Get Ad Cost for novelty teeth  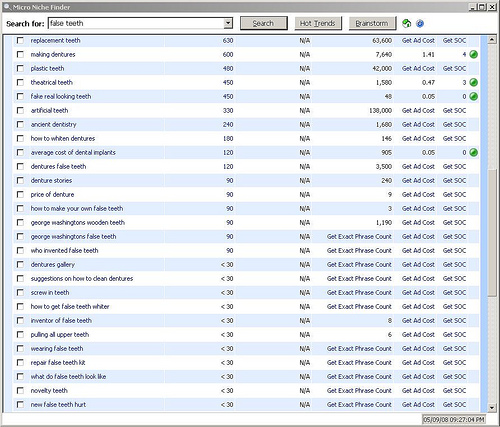(418, 390)
